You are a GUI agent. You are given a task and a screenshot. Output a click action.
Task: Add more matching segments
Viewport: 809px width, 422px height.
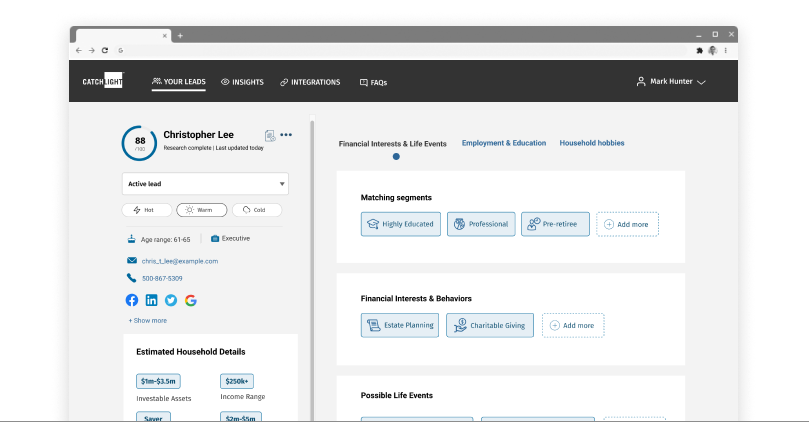pyautogui.click(x=627, y=224)
